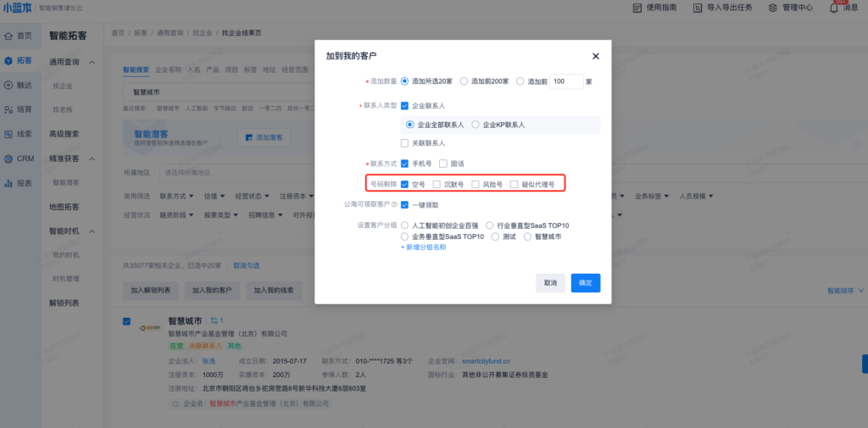Select the 线索 sidebar icon
The width and height of the screenshot is (868, 428).
tap(19, 134)
